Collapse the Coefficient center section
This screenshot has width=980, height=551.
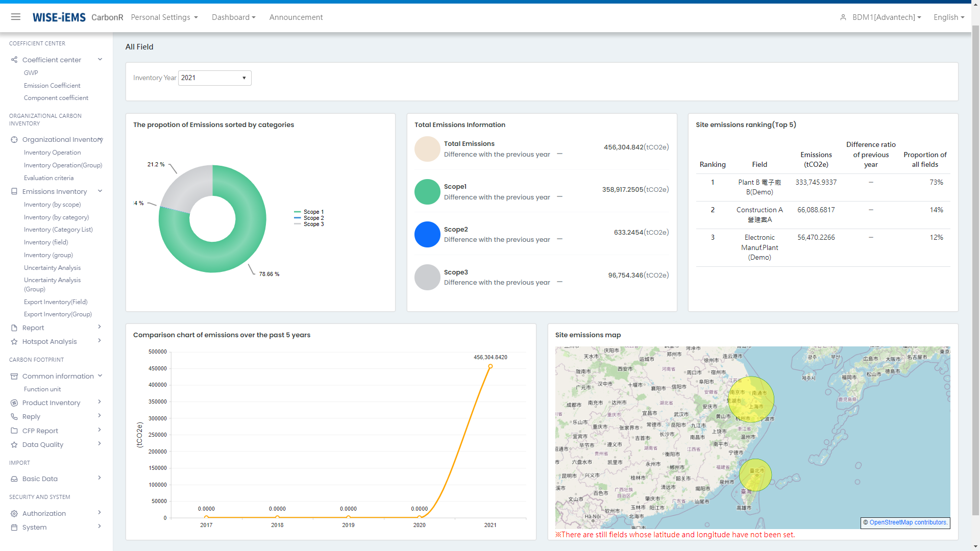[x=100, y=59]
